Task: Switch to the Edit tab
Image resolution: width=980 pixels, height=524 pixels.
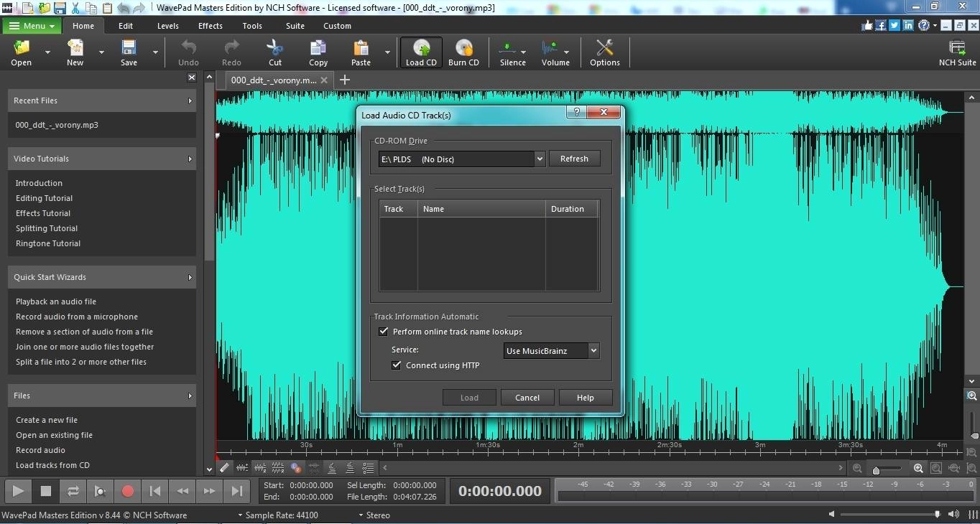Action: tap(126, 26)
